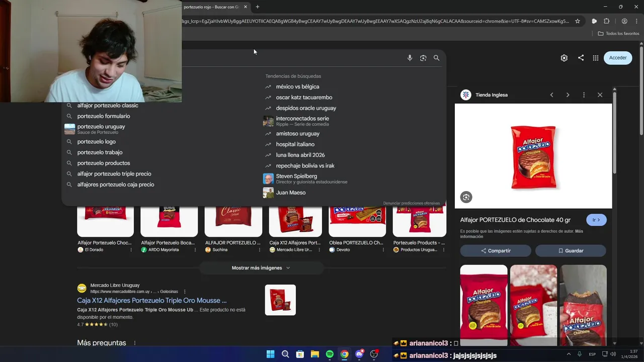Open Spotify from the taskbar

pos(330,354)
